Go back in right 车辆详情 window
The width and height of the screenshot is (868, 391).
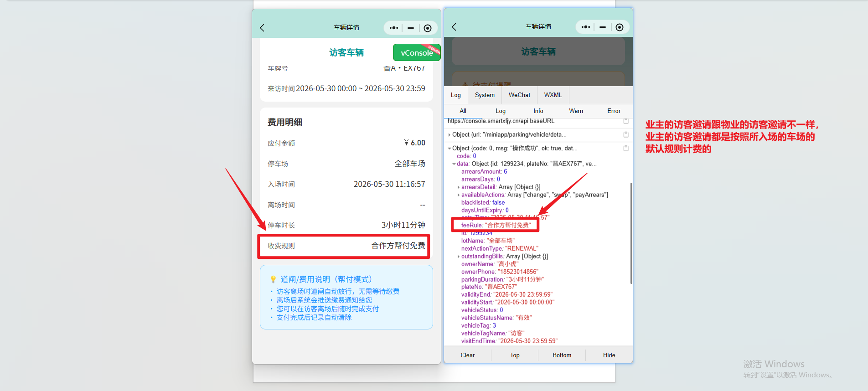coord(454,27)
